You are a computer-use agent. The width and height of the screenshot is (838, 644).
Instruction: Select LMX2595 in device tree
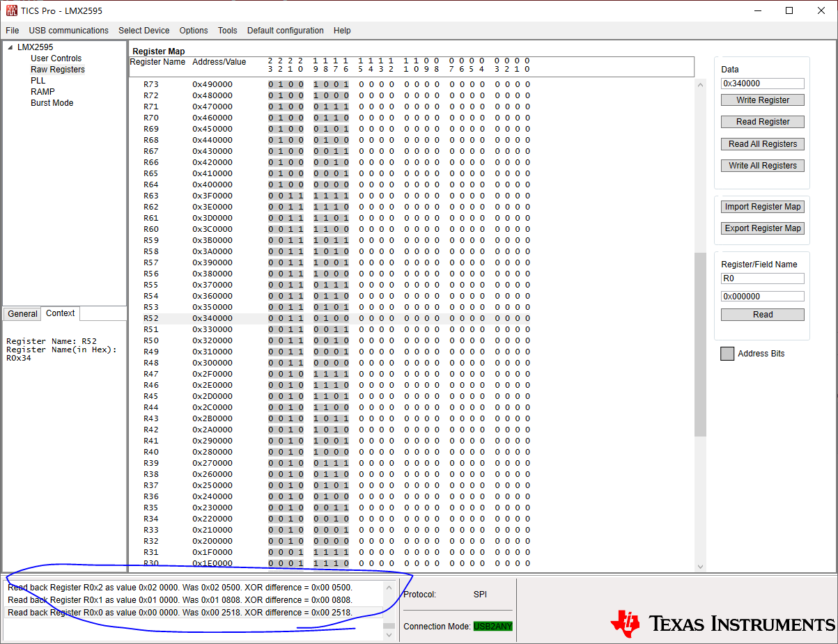(35, 47)
